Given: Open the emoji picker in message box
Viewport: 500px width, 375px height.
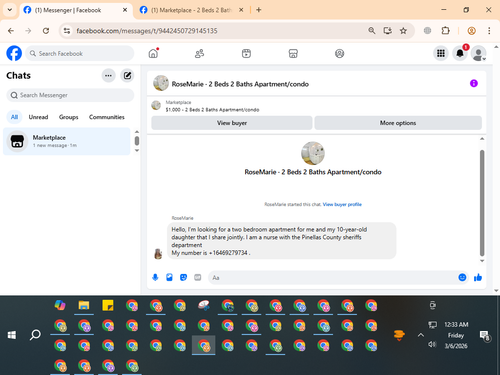Looking at the screenshot, I should [x=462, y=277].
